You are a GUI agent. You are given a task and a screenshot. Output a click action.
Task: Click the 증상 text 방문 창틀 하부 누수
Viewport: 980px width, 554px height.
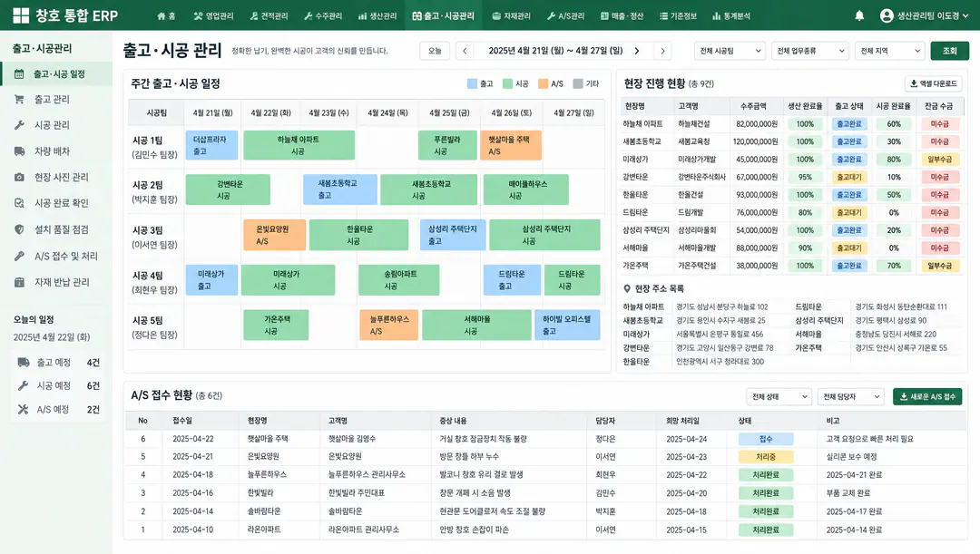(469, 457)
